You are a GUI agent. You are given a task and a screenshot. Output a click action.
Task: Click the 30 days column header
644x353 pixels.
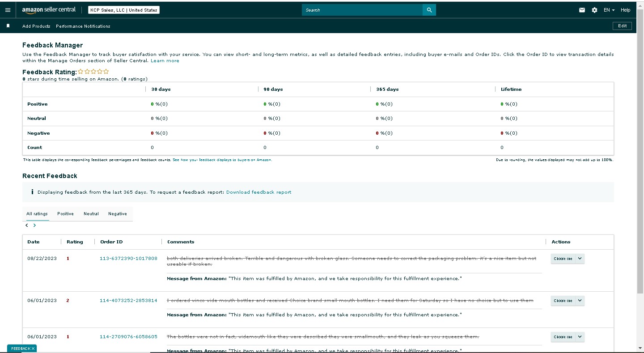click(161, 89)
